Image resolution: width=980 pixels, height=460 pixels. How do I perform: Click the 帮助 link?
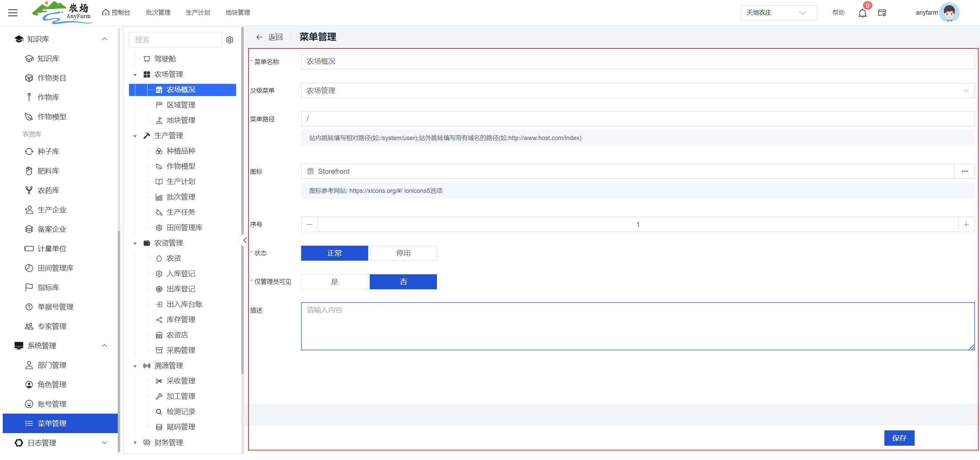[x=838, y=13]
